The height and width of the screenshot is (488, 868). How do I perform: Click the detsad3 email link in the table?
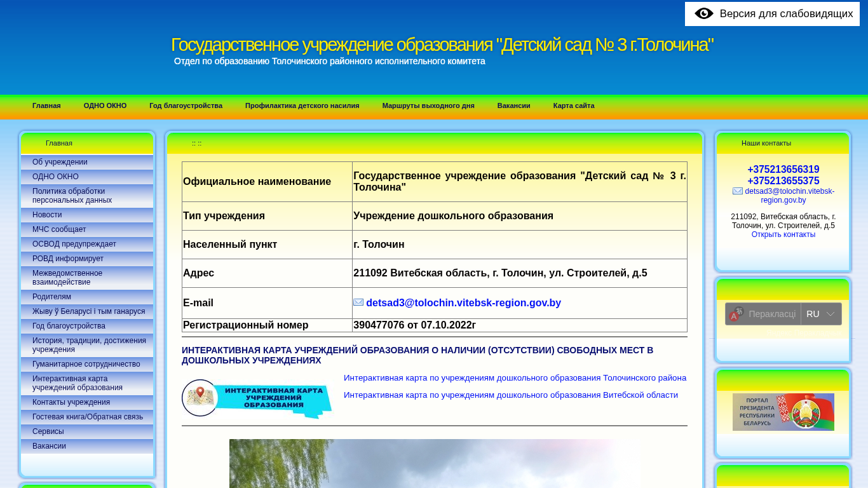[463, 303]
